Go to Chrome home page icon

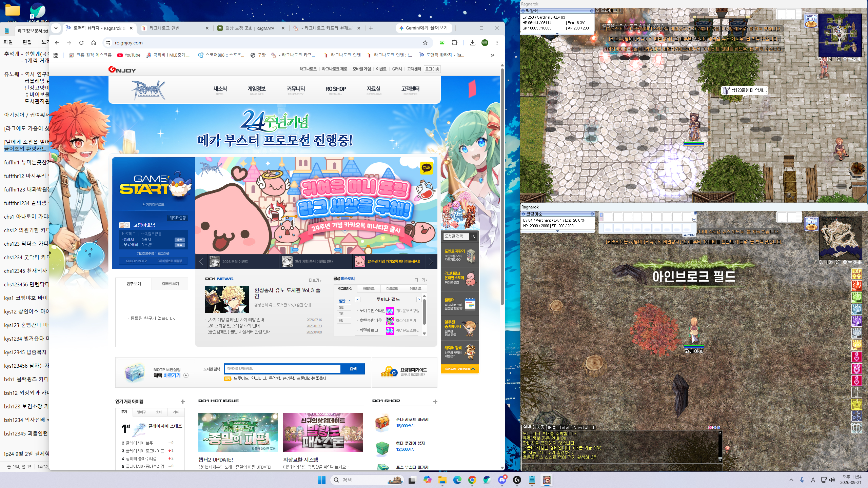[x=94, y=43]
